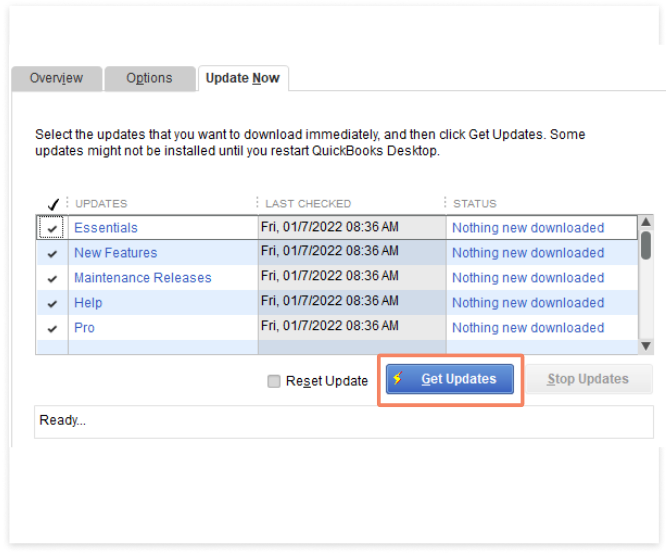Click the STATUS column header

pyautogui.click(x=475, y=204)
